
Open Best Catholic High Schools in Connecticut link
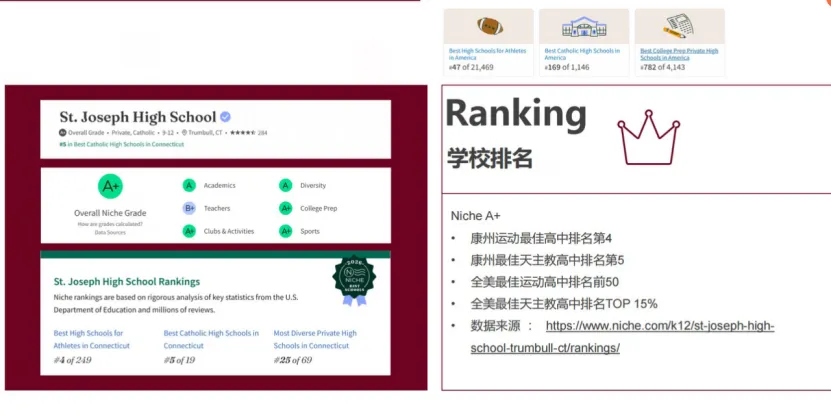click(211, 339)
